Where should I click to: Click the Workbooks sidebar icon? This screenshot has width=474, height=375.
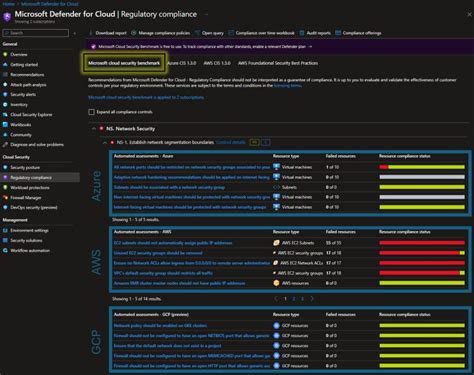coord(5,124)
